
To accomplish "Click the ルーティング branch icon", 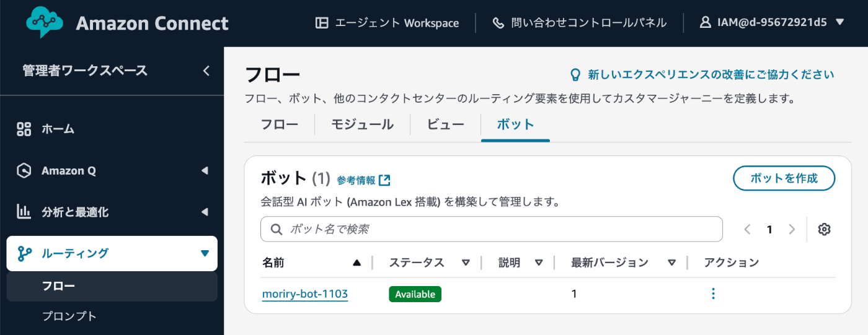I will (24, 253).
